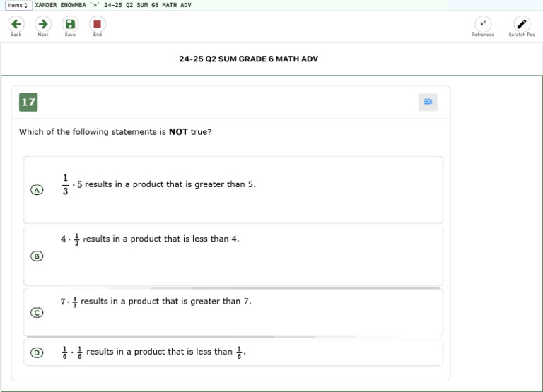The width and height of the screenshot is (543, 392).
Task: Select answer choice C radio button
Action: (37, 313)
